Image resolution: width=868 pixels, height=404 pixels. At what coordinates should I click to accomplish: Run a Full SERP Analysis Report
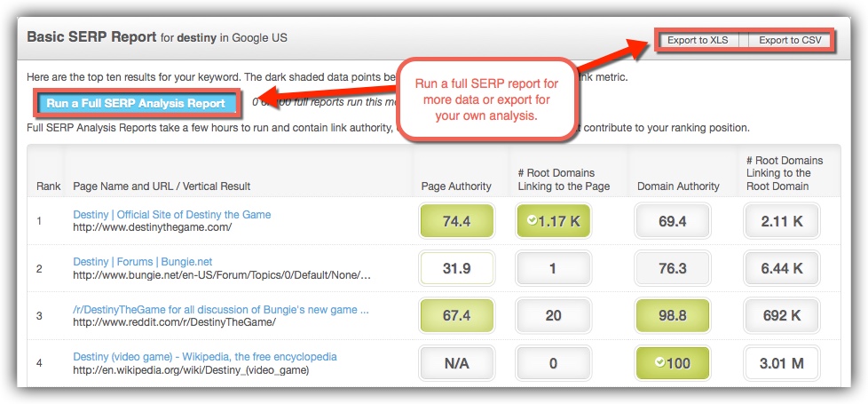(136, 104)
